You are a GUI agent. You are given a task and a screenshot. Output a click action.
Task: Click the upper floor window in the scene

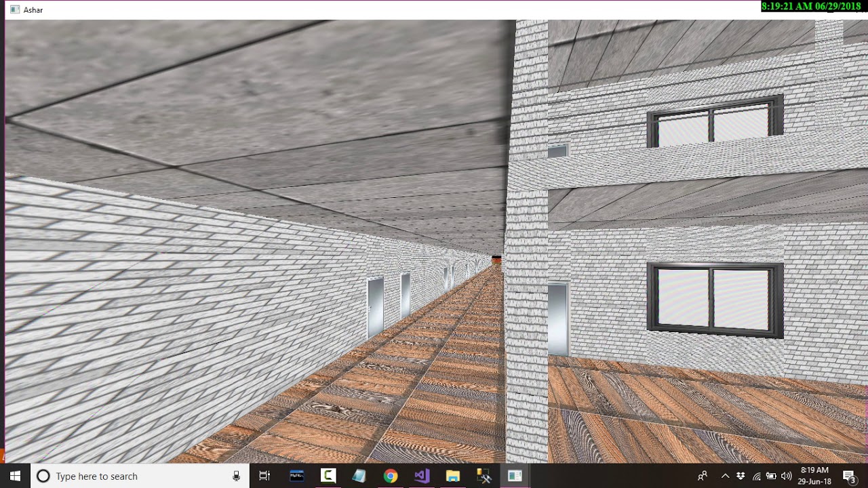(x=715, y=121)
